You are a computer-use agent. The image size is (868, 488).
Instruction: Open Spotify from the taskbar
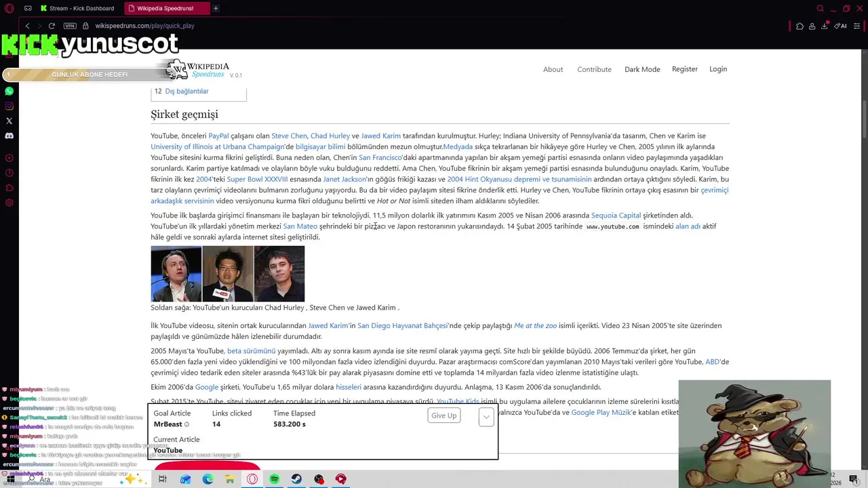coord(274,479)
